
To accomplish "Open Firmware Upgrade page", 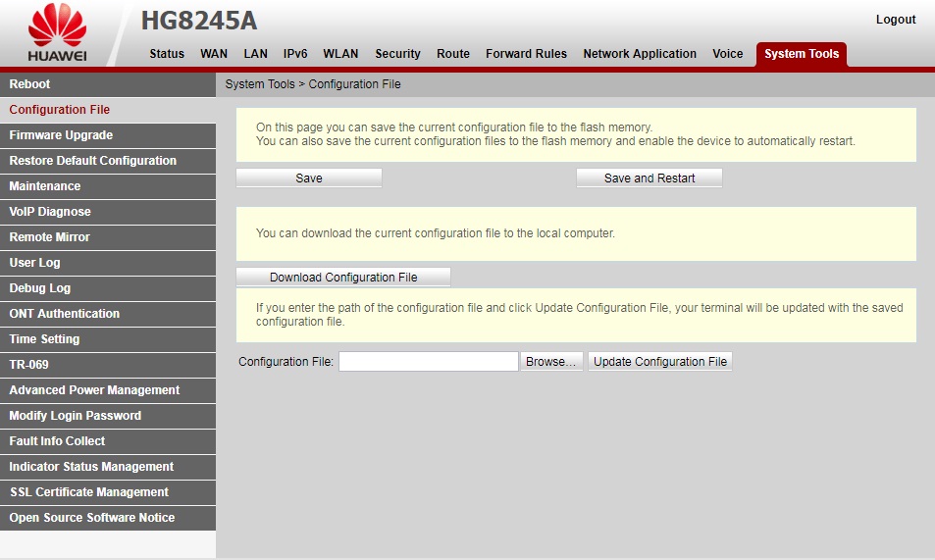I will click(x=108, y=135).
